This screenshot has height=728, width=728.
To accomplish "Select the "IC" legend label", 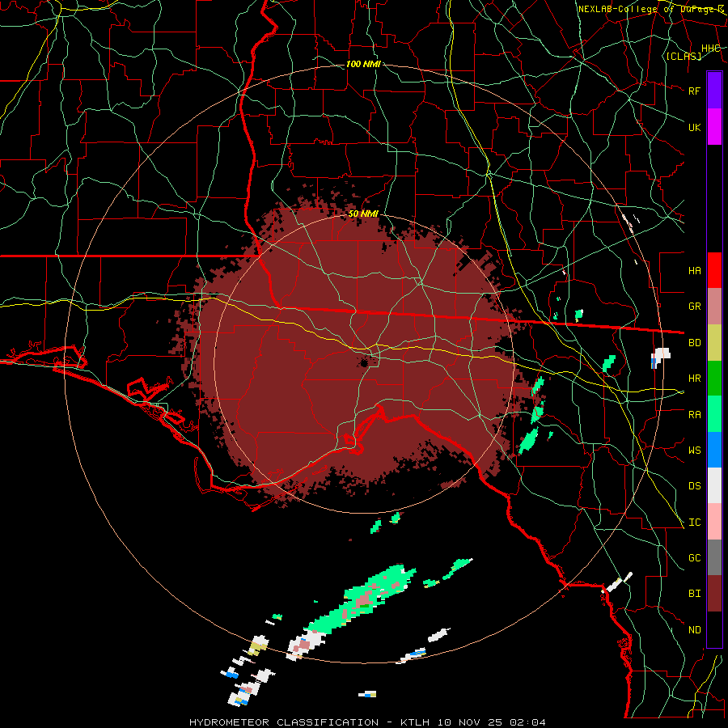I will coord(694,523).
